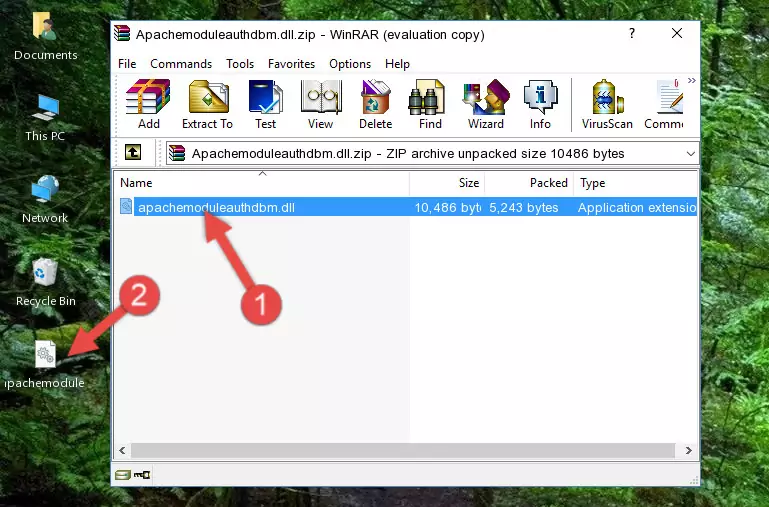Open the Favorites menu
The image size is (769, 507).
point(291,64)
